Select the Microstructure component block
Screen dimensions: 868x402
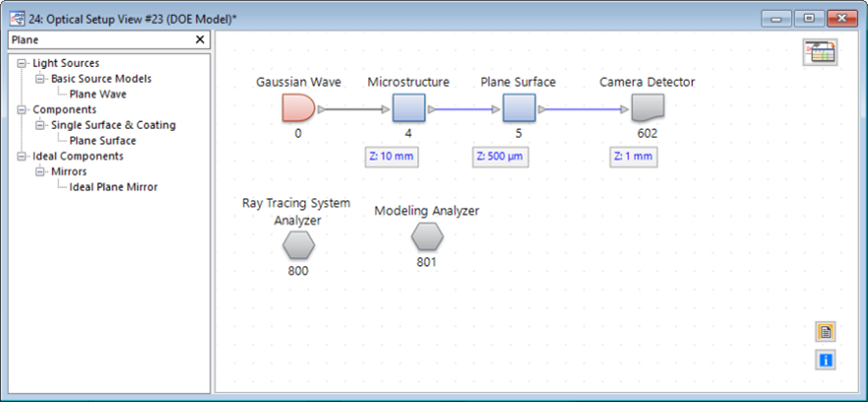point(408,107)
